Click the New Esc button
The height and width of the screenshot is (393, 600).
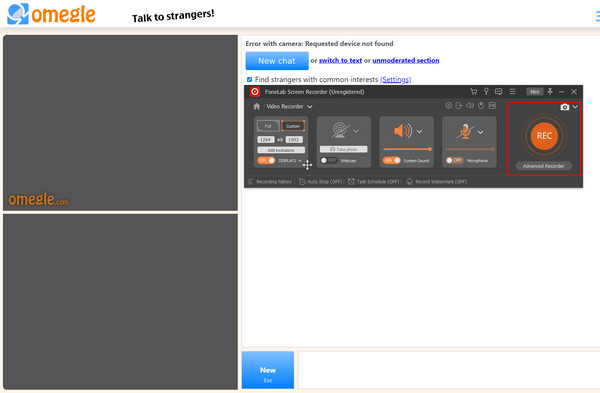point(268,370)
